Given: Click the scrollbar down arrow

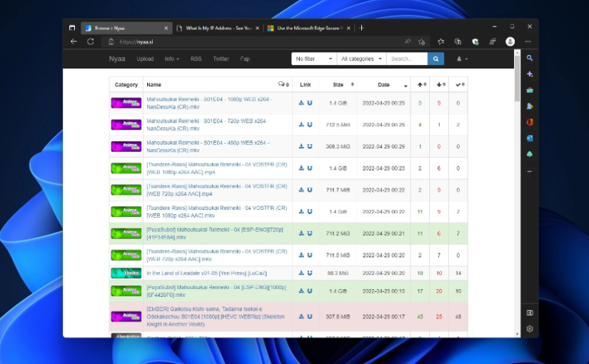Looking at the screenshot, I should tap(518, 334).
